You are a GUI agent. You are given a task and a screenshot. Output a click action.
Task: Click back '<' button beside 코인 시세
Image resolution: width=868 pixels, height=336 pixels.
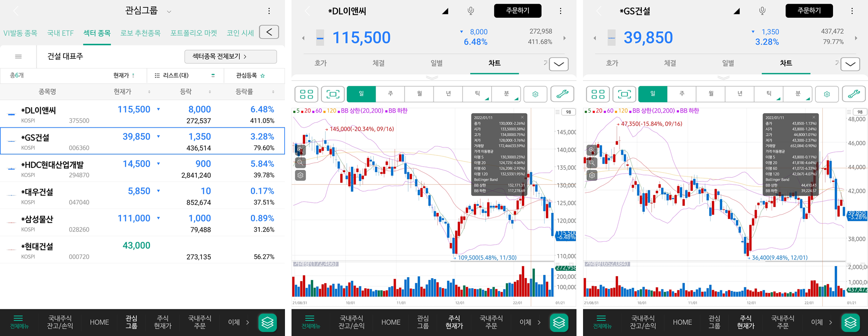pos(269,32)
